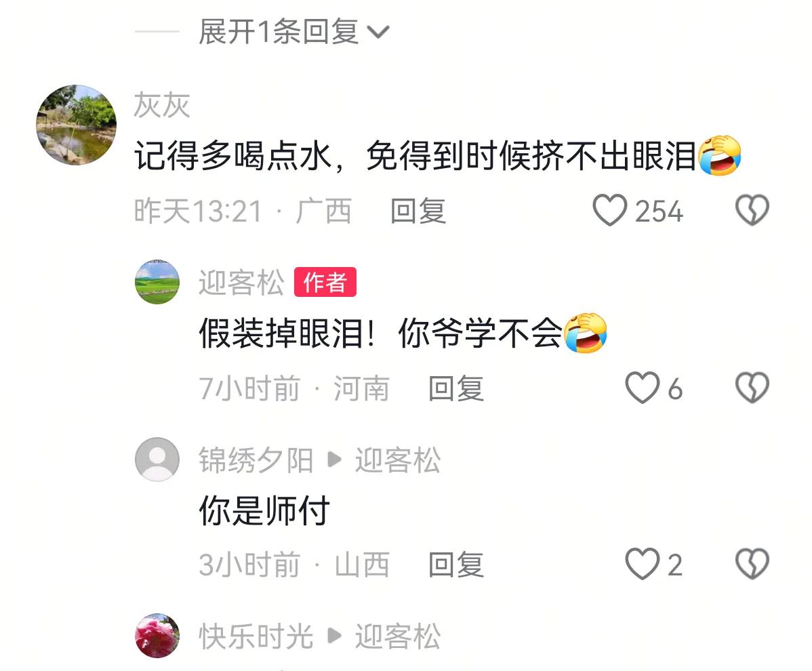This screenshot has height=671, width=812.
Task: Open 快乐时光 username link
Action: click(x=256, y=636)
